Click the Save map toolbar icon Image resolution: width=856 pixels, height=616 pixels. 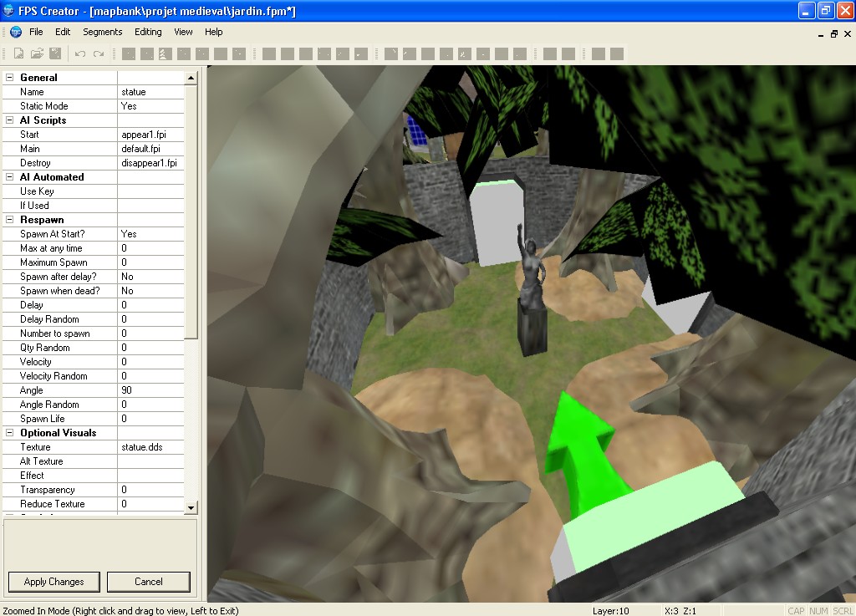point(55,53)
